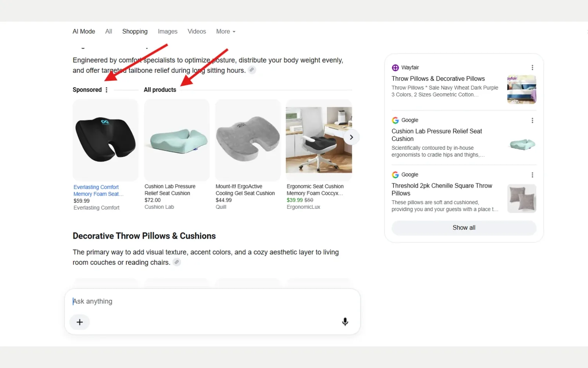Click Google logo beside Threshold result
Screen dimensions: 588x368
tap(395, 175)
